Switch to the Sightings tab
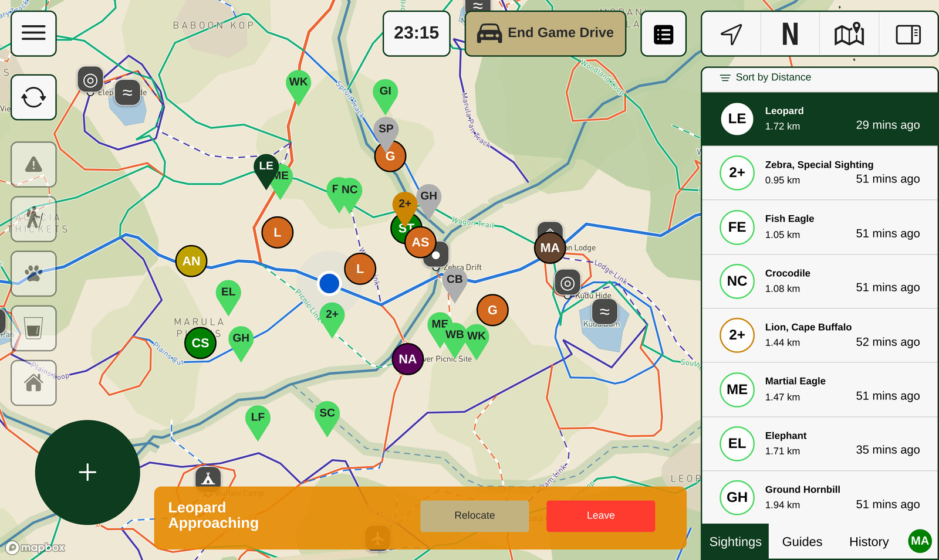Viewport: 939px width, 560px height. pyautogui.click(x=735, y=542)
